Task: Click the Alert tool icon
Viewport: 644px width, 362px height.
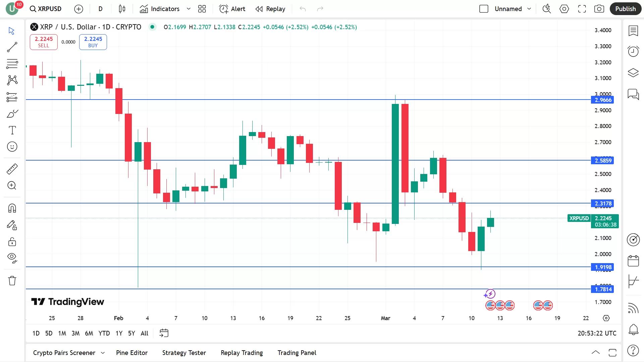Action: [x=223, y=9]
